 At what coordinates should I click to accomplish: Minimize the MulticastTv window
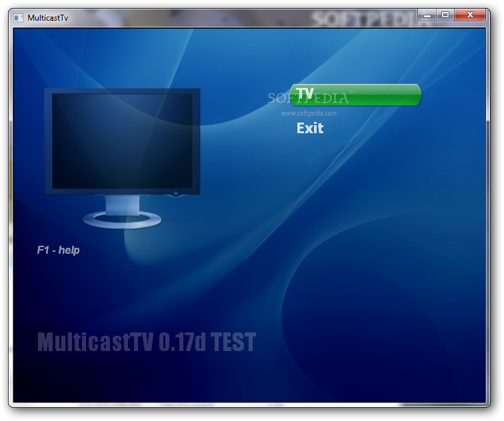tap(427, 15)
